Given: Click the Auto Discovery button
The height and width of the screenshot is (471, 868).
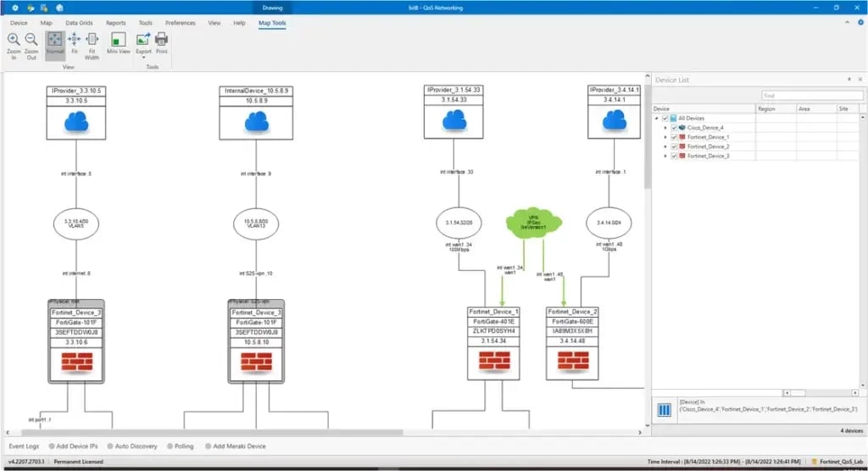Looking at the screenshot, I should (133, 446).
